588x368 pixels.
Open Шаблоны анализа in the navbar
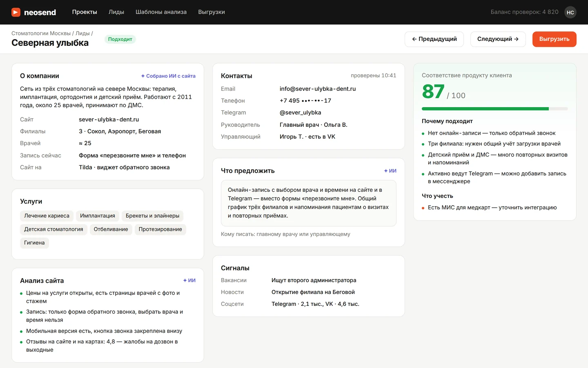tap(161, 12)
